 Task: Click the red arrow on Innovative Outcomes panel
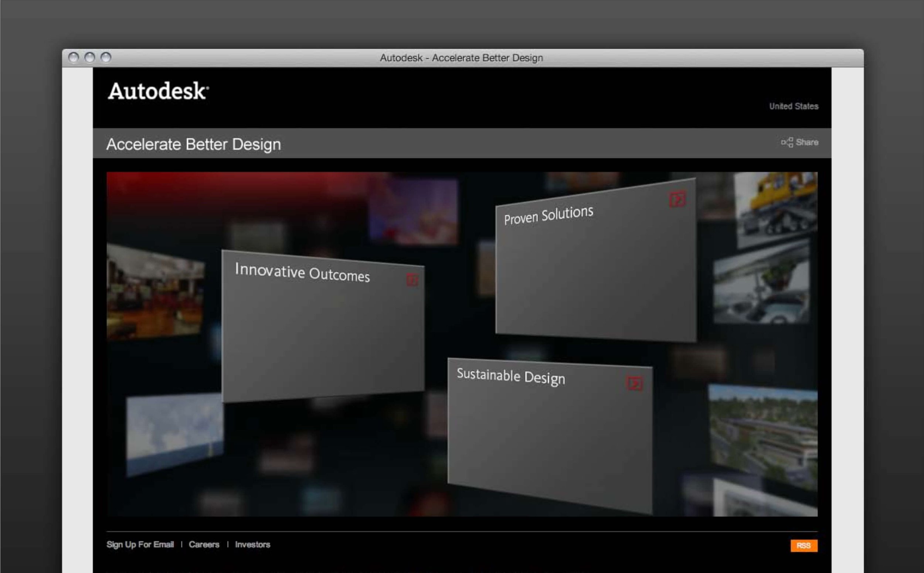[x=412, y=280]
